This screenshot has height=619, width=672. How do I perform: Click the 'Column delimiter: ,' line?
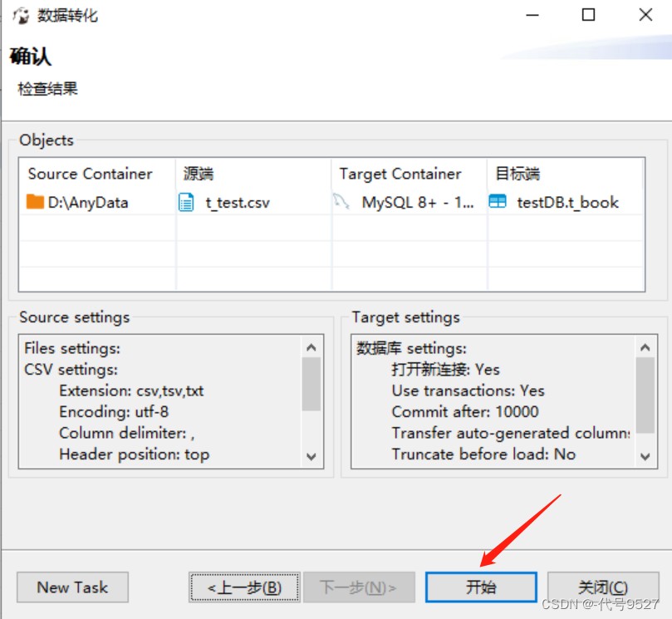pyautogui.click(x=126, y=433)
